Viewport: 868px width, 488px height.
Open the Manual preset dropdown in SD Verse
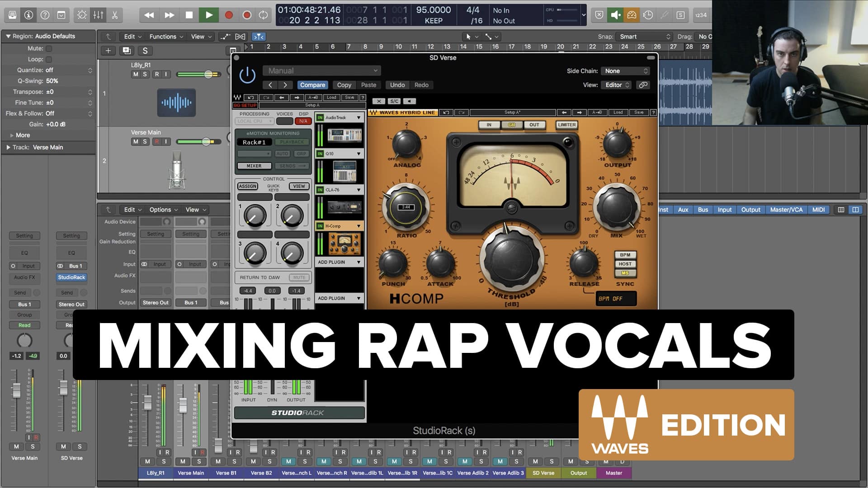(x=321, y=70)
